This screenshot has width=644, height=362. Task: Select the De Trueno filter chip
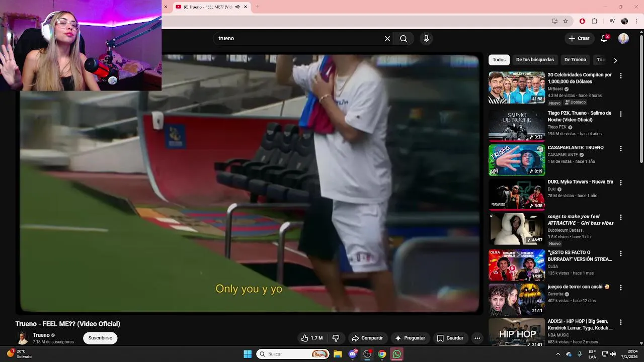[575, 60]
